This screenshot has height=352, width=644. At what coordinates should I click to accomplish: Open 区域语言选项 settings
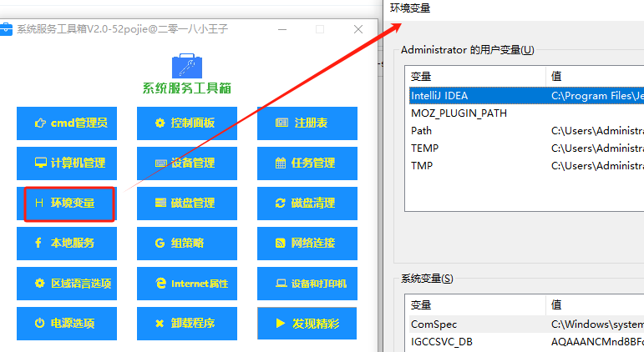67,284
